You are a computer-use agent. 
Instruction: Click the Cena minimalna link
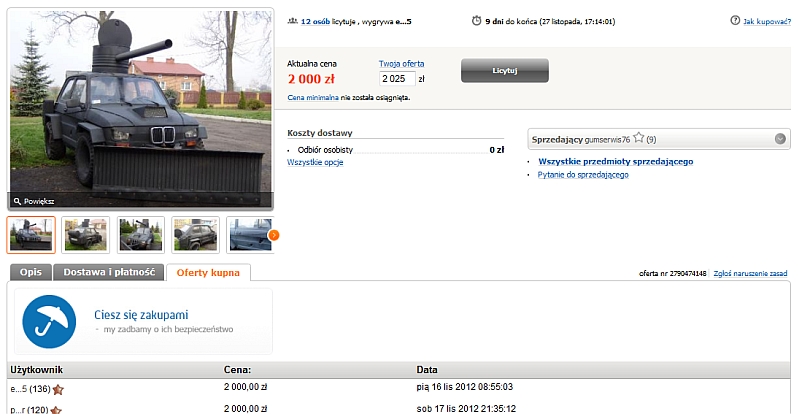coord(313,98)
